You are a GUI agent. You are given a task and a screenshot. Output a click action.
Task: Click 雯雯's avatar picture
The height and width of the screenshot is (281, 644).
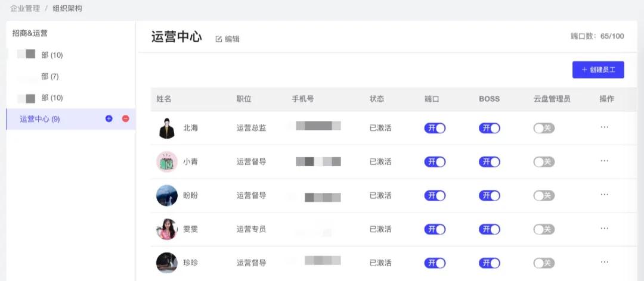tap(167, 229)
